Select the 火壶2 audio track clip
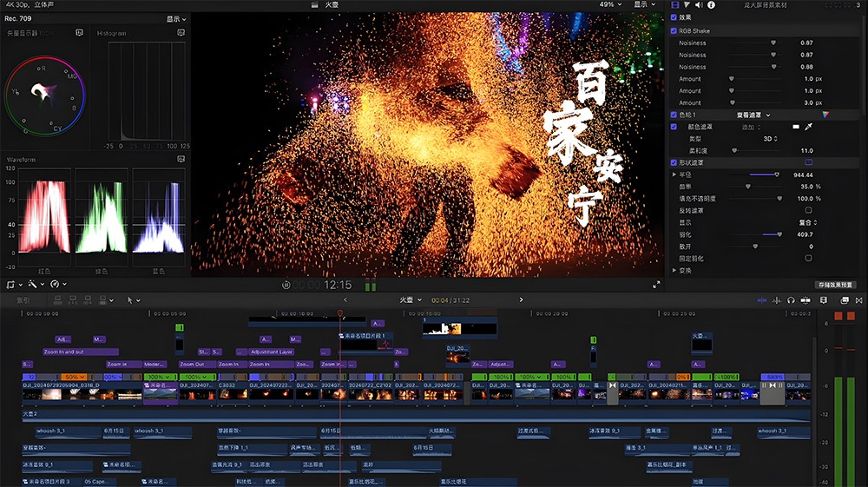This screenshot has width=868, height=487. (416, 414)
